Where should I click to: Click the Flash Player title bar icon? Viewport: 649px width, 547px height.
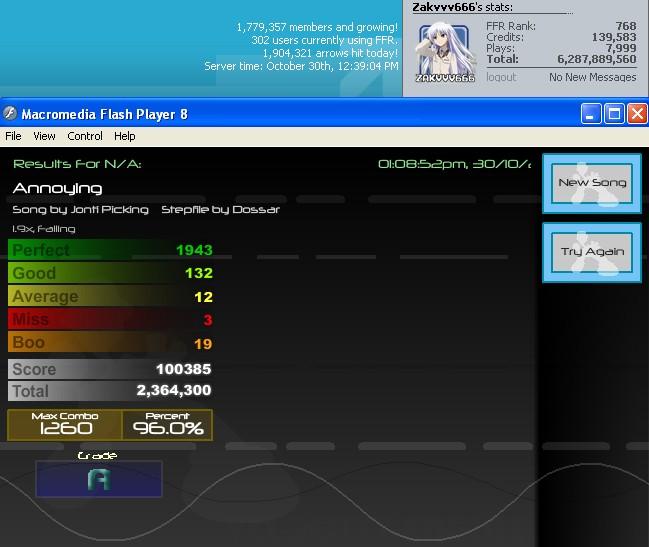10,113
